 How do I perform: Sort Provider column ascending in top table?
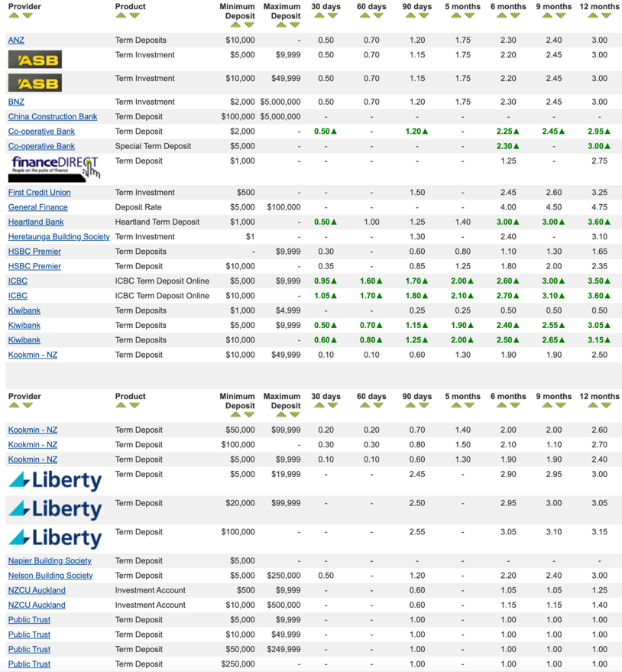pyautogui.click(x=14, y=15)
